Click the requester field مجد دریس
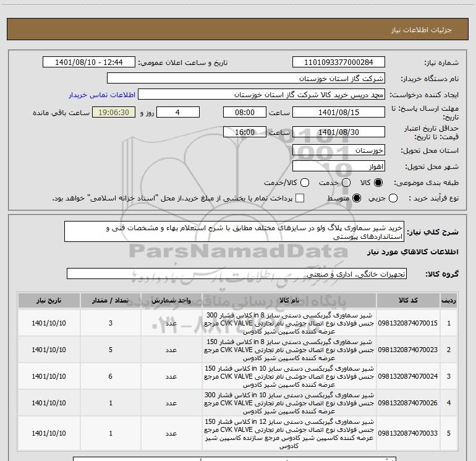Image resolution: width=476 pixels, height=461 pixels. tap(261, 94)
